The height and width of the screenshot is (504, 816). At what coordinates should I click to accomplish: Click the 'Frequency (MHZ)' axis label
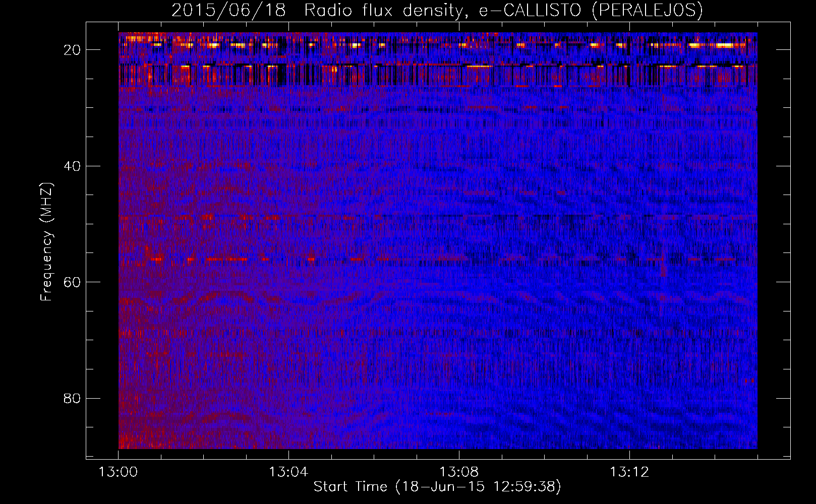pyautogui.click(x=46, y=242)
